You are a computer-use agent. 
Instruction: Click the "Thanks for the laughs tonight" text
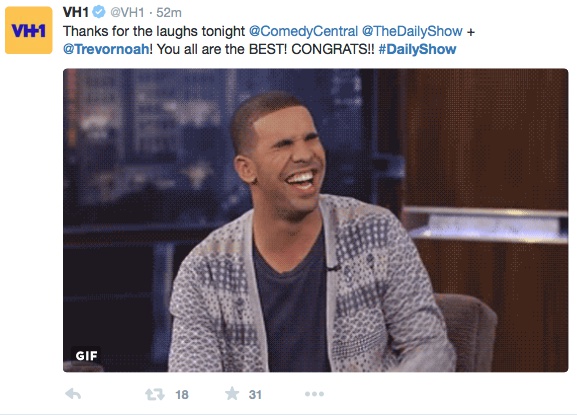[x=154, y=31]
